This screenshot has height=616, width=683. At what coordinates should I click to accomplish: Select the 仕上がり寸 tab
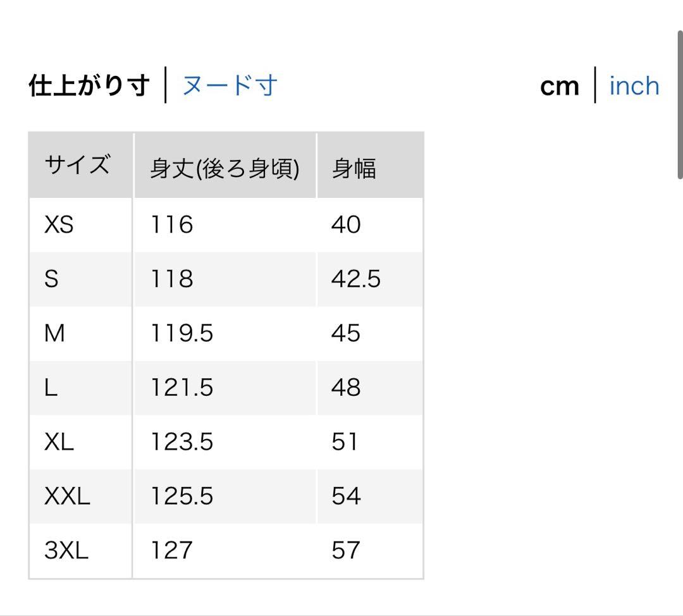point(89,85)
